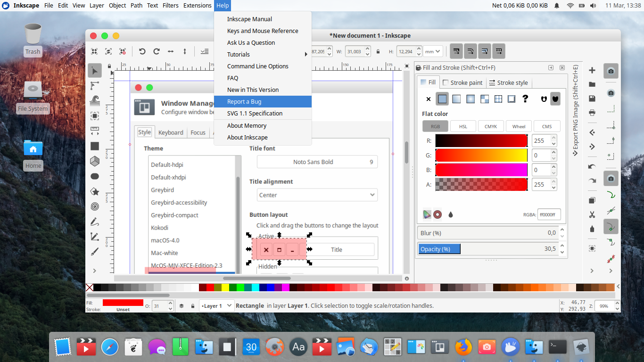Open the units dropdown showing mm
Screen dimensions: 644x362
[433, 51]
